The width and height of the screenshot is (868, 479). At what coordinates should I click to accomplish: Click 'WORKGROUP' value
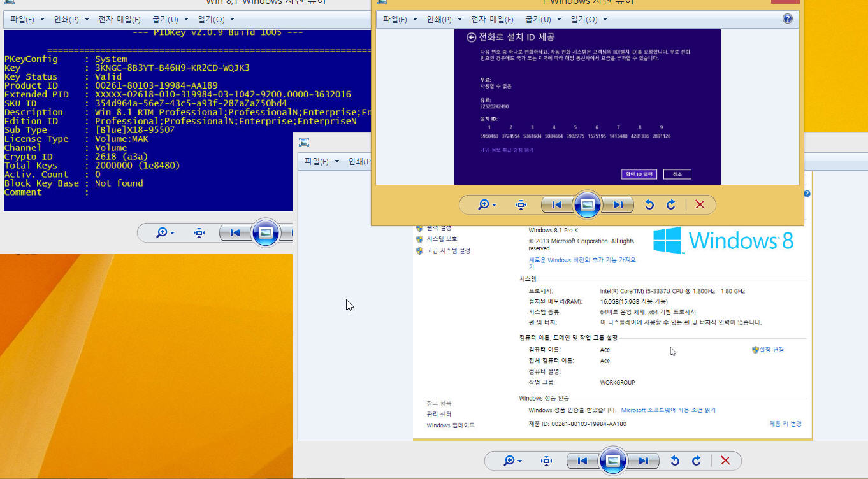(618, 383)
